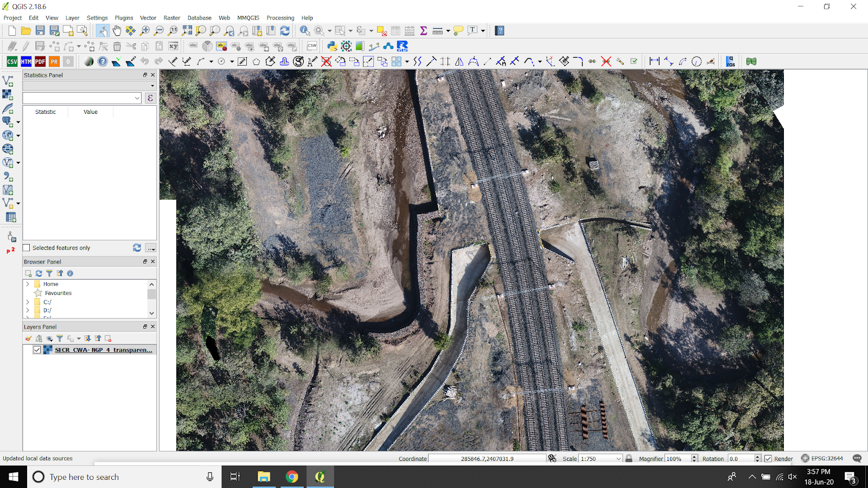Activate the Zoom In magnifier tool

(x=145, y=31)
